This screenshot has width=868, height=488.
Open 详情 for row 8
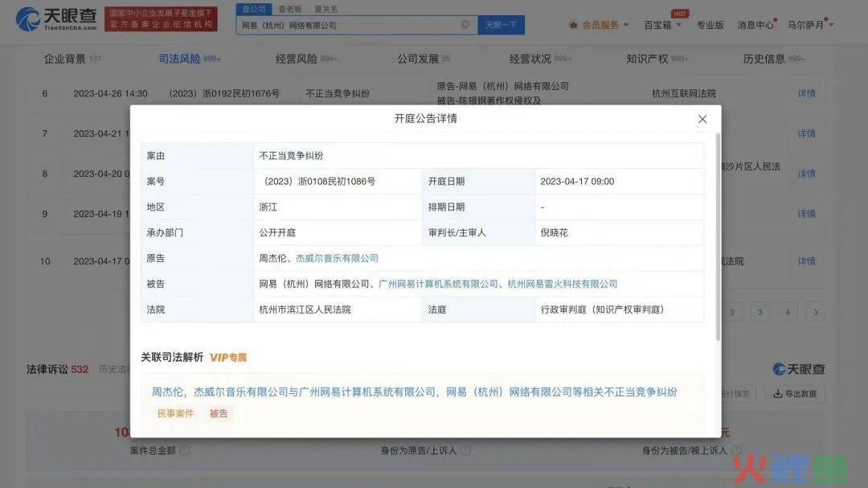[x=807, y=174]
